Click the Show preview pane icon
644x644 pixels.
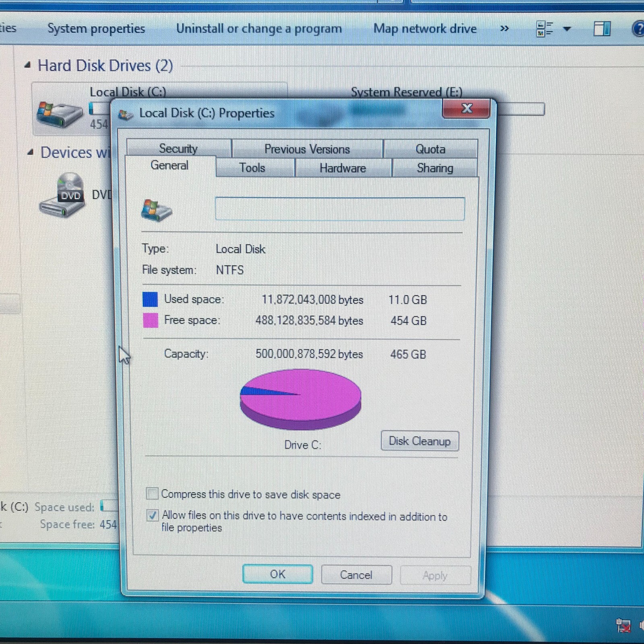(x=601, y=29)
